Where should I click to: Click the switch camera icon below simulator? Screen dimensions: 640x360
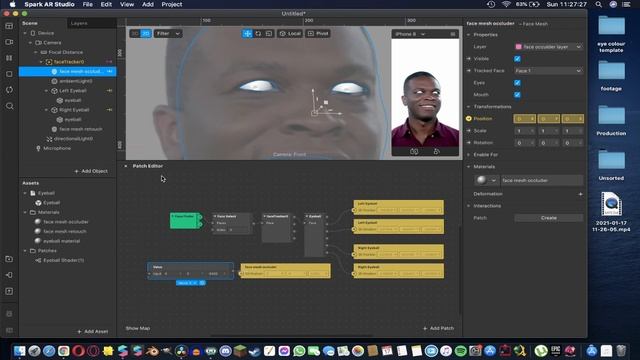point(414,151)
